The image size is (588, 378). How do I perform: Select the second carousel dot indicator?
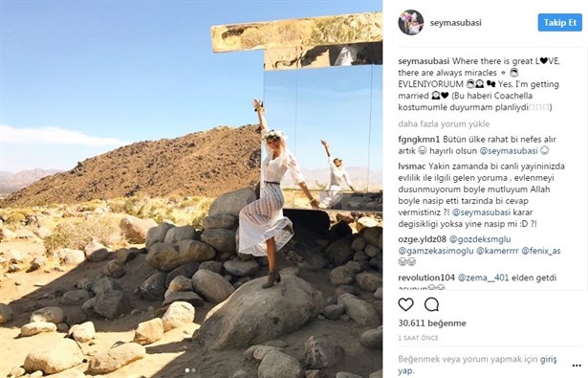pyautogui.click(x=193, y=370)
